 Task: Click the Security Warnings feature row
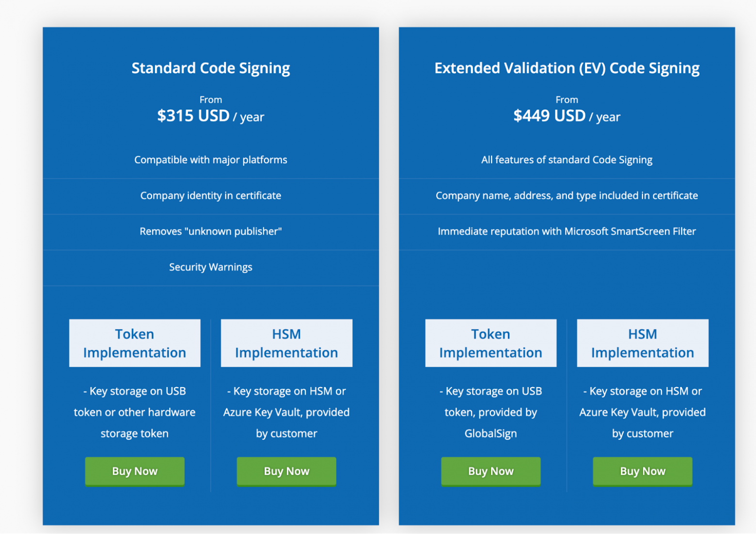point(211,267)
